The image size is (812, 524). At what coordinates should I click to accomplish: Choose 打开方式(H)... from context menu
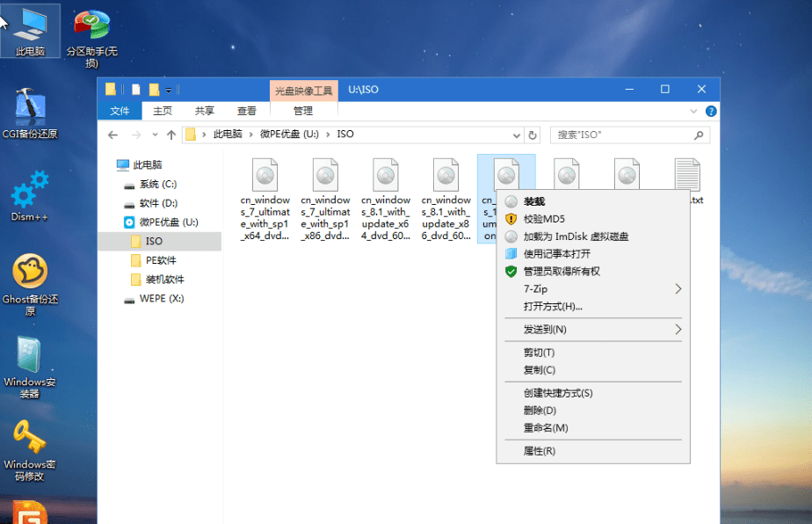click(x=593, y=307)
